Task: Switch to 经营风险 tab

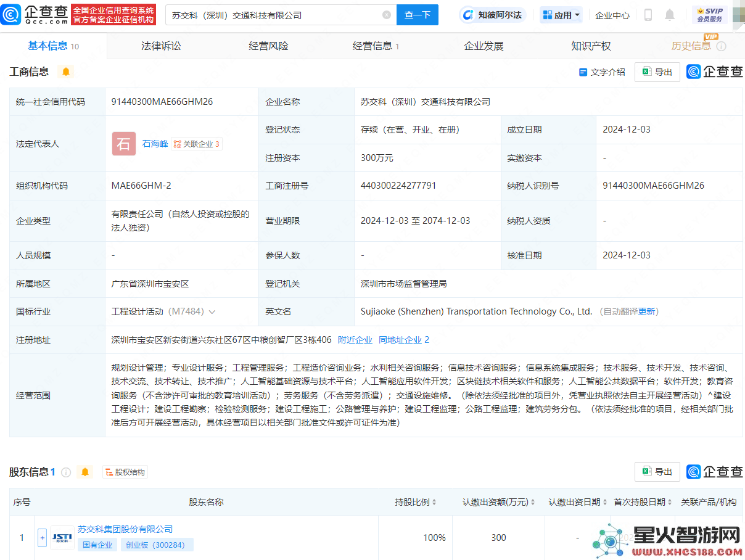Action: [268, 46]
